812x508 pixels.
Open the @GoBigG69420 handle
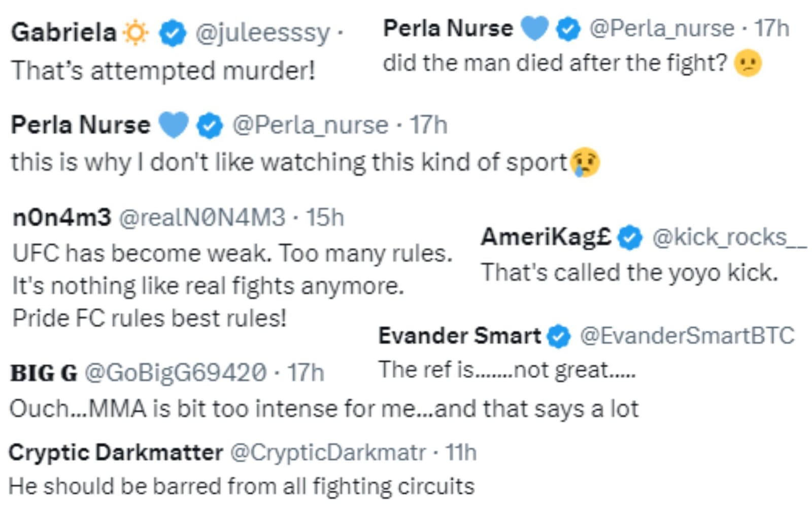point(175,373)
